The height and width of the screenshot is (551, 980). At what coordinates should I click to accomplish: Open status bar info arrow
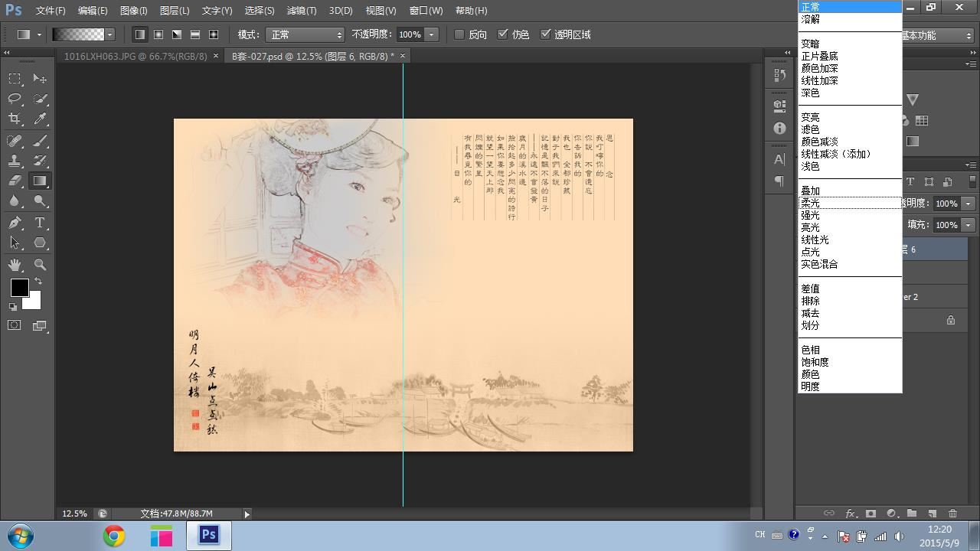coord(247,514)
